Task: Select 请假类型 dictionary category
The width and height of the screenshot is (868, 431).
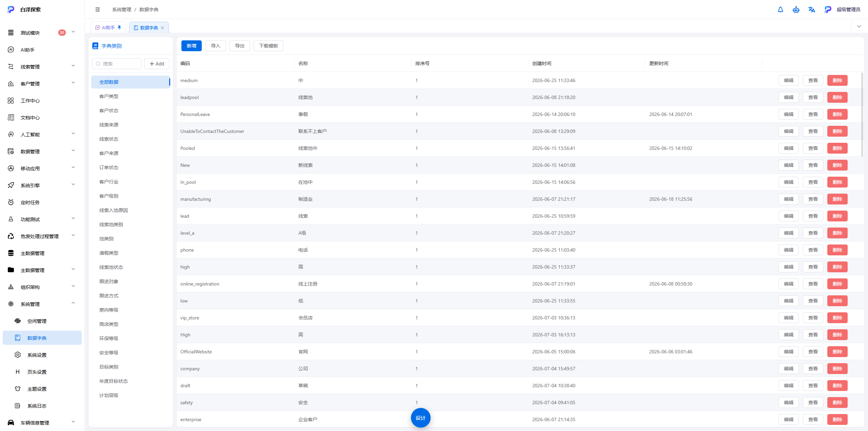Action: pyautogui.click(x=131, y=253)
